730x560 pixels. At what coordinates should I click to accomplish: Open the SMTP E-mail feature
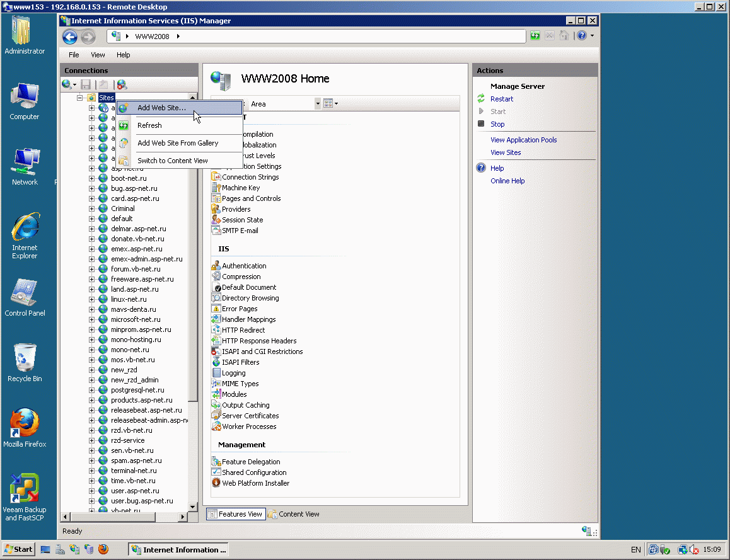tap(235, 231)
